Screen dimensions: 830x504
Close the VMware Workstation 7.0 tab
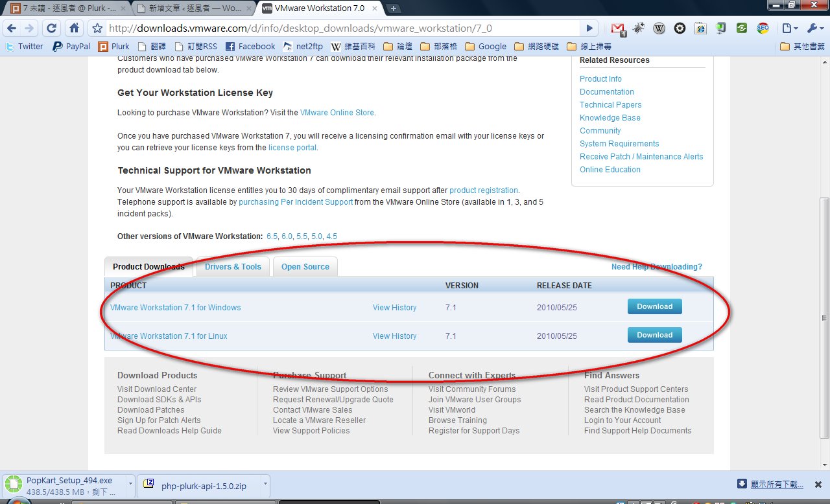(x=376, y=8)
